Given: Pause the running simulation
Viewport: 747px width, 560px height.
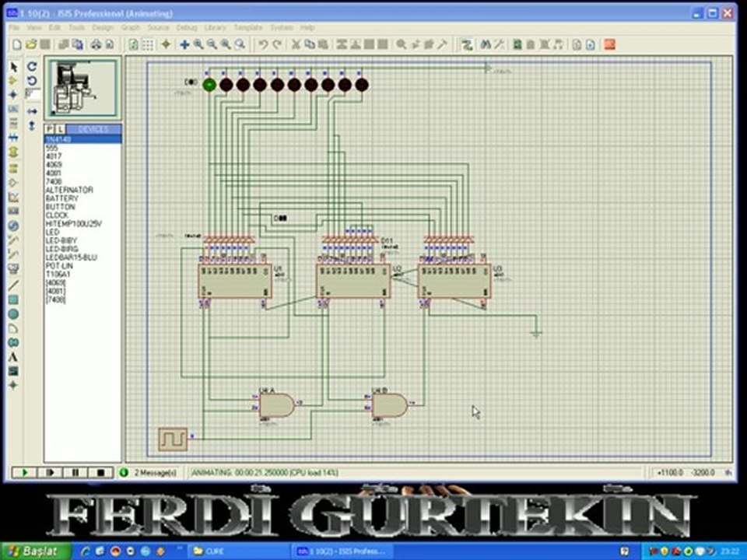Looking at the screenshot, I should [x=75, y=472].
